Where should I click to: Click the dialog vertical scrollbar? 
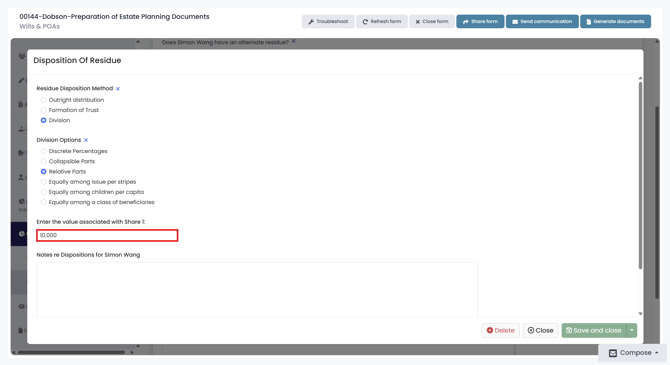pyautogui.click(x=640, y=175)
